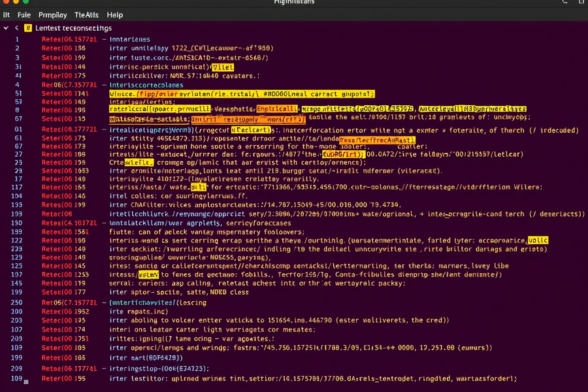Click the highlighted match on line 117
588x392 pixels.
[x=199, y=187]
